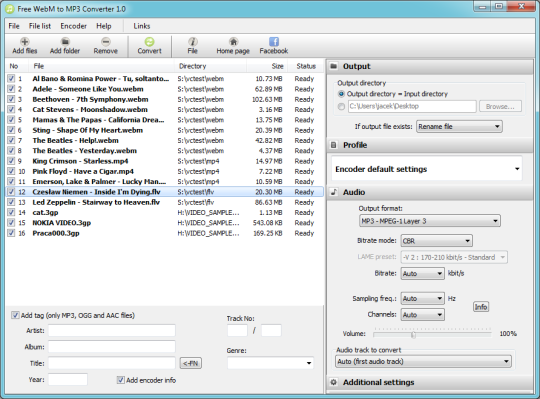This screenshot has height=399, width=540.
Task: Open the If output file exists dropdown
Action: coord(459,126)
